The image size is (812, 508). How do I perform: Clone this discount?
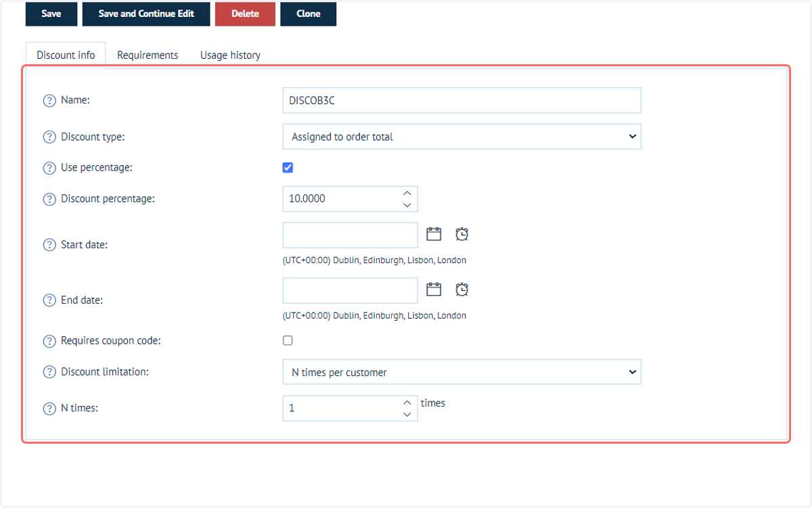click(x=308, y=14)
